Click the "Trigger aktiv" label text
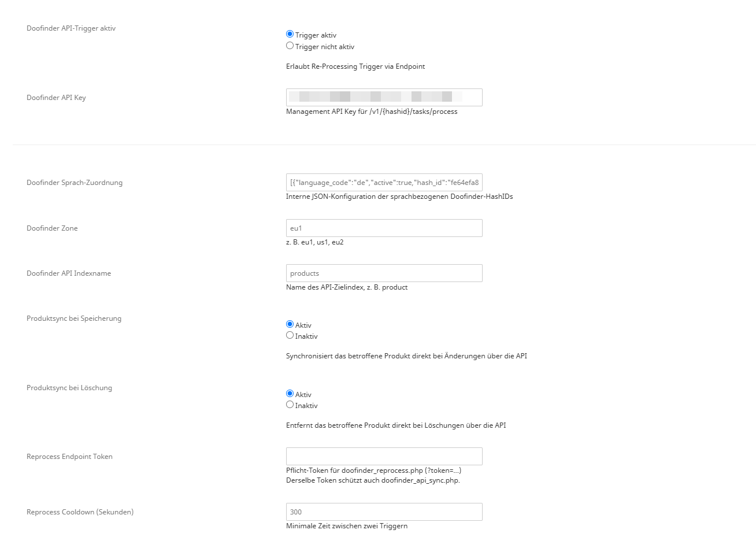Image resolution: width=756 pixels, height=552 pixels. [x=316, y=35]
